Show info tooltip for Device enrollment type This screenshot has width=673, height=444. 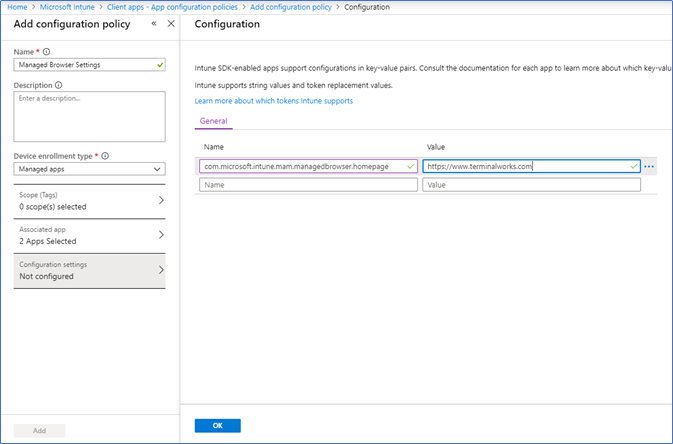pyautogui.click(x=105, y=156)
